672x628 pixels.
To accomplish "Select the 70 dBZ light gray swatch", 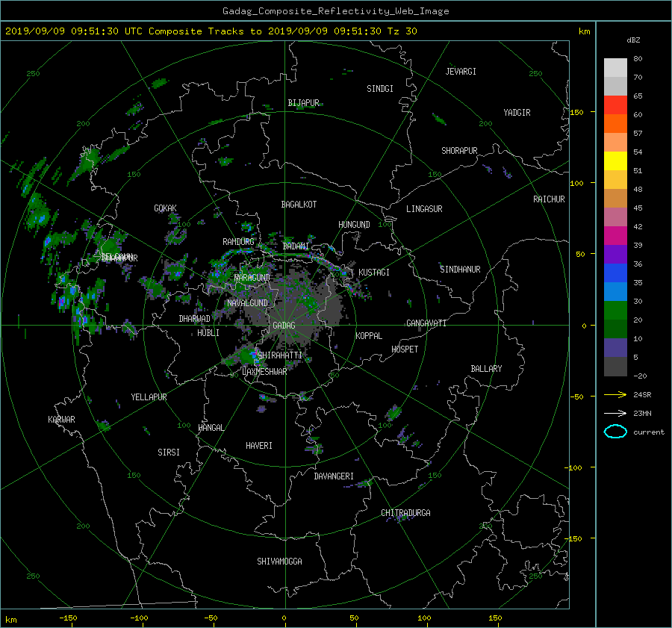I will pyautogui.click(x=615, y=86).
